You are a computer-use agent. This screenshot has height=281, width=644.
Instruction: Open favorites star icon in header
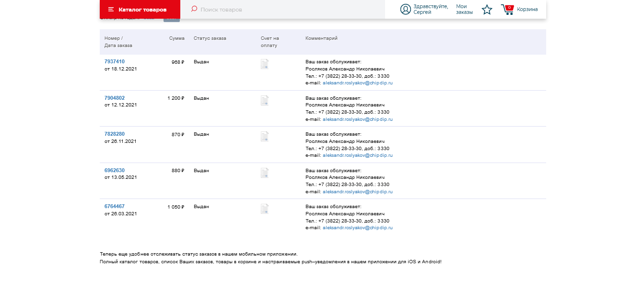tap(487, 10)
